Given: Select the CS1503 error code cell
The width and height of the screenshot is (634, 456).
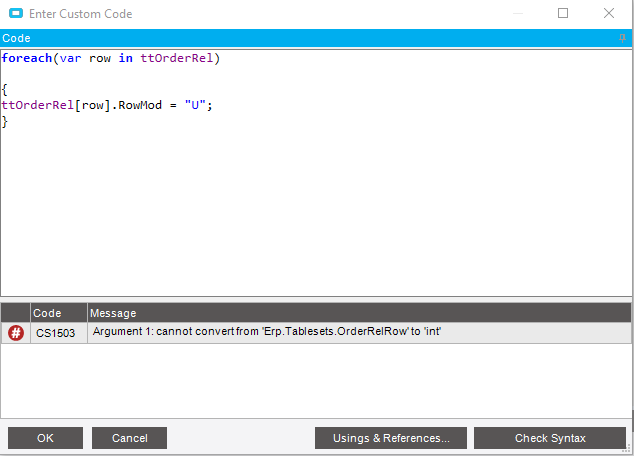Looking at the screenshot, I should click(59, 333).
